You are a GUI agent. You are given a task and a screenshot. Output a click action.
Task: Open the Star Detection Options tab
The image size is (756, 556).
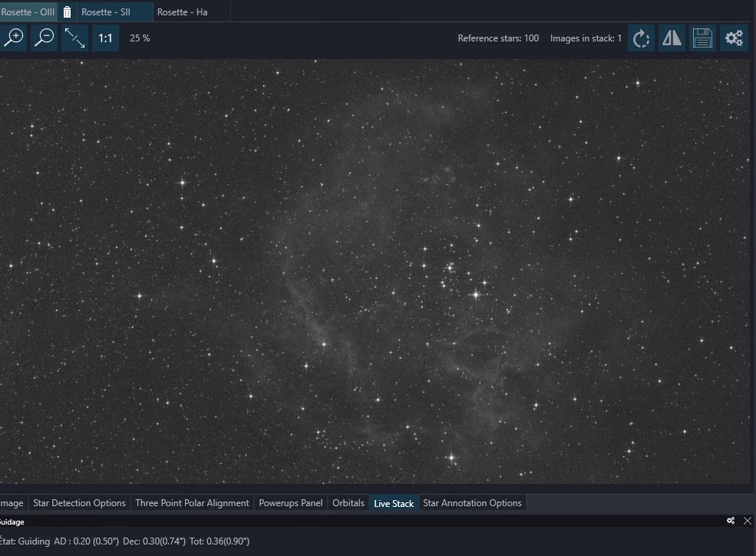pos(79,503)
